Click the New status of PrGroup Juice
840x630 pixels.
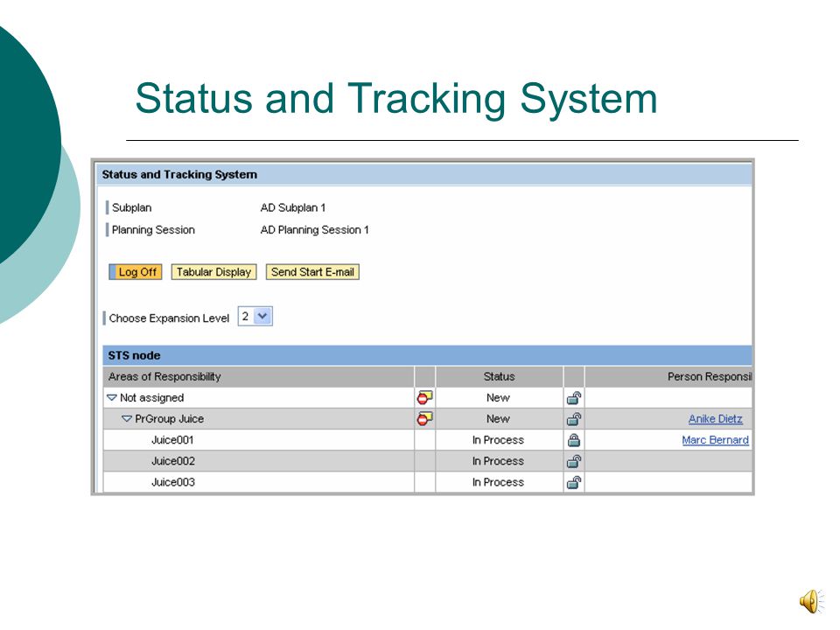click(x=498, y=419)
